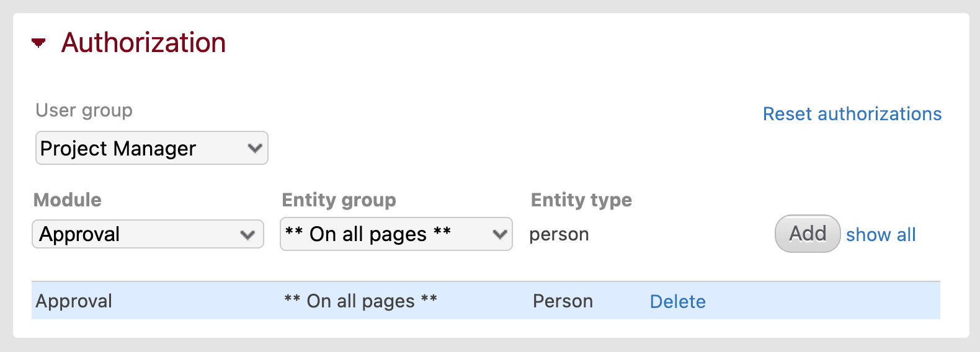Select the Approval cell in highlighted row

coord(74,301)
